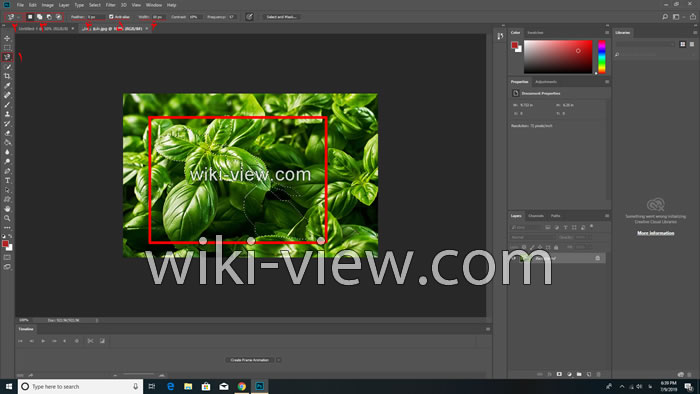Select the Blur tool
This screenshot has width=700, height=394.
[7, 152]
